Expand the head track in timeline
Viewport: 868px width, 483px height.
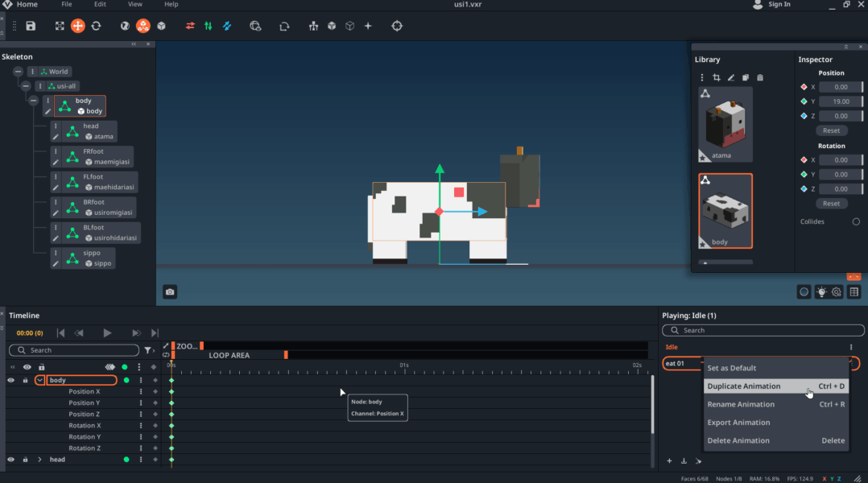click(40, 459)
